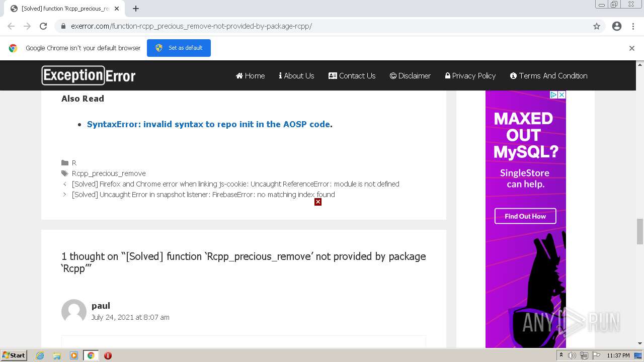Open network tray icon
Viewport: 644px width, 362px height.
(x=584, y=355)
